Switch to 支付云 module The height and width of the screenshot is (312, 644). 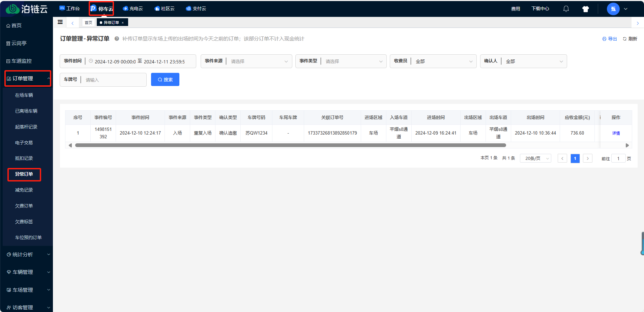click(x=196, y=8)
